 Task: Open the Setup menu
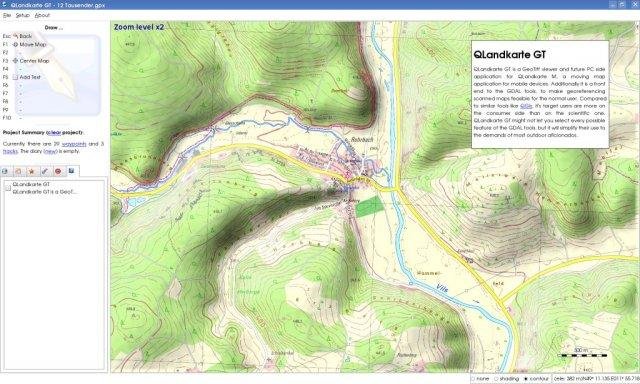[23, 15]
